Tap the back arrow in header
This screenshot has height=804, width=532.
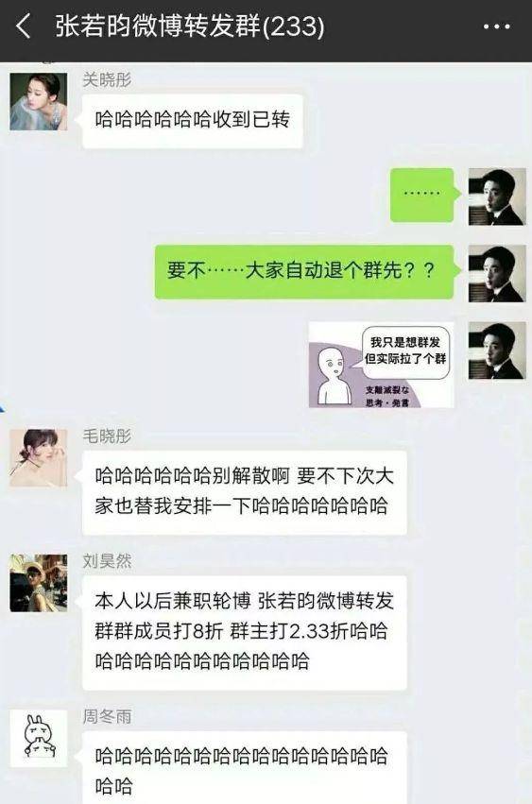(x=24, y=26)
